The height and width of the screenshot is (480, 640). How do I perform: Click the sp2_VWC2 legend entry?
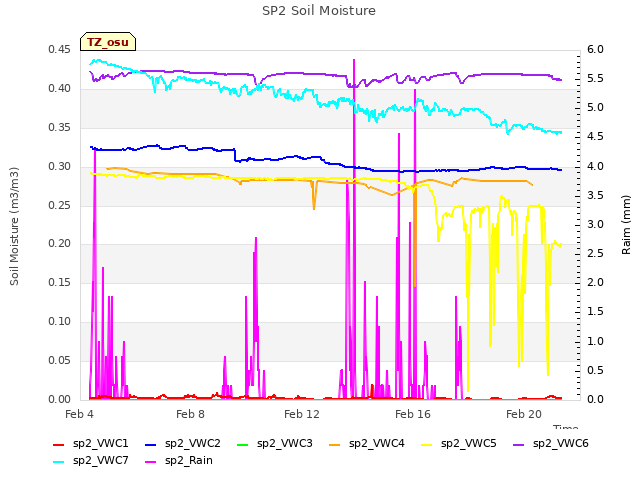pos(183,443)
